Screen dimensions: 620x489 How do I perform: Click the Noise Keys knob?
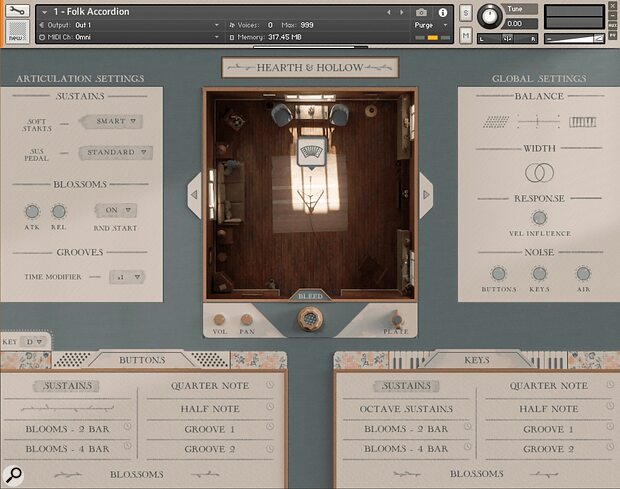tap(539, 274)
